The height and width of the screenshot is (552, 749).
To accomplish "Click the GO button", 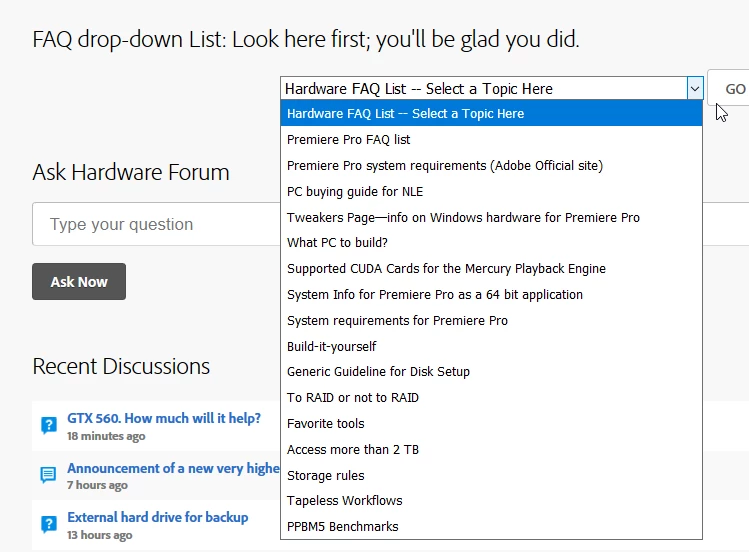I will tap(729, 88).
